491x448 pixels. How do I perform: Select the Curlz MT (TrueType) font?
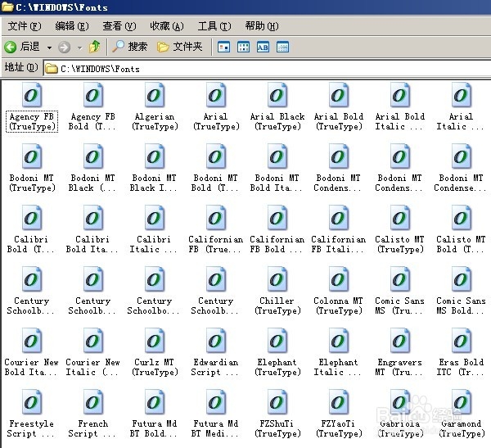[x=155, y=352]
